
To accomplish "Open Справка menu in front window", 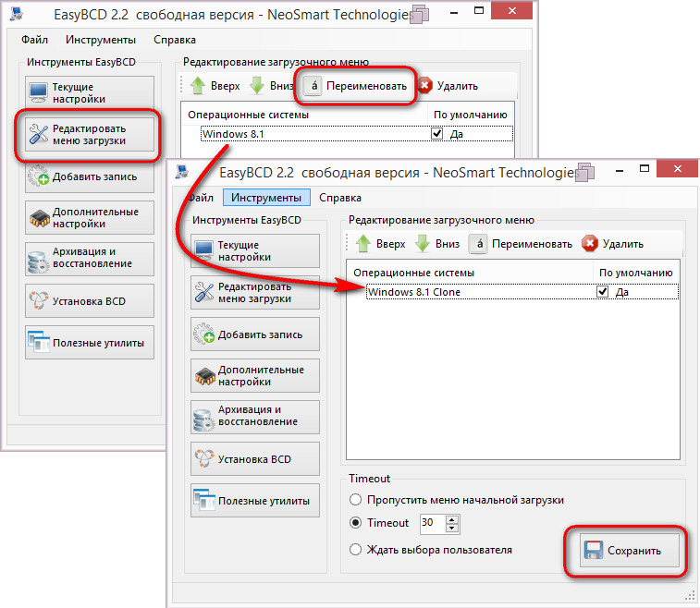I will coord(339,197).
